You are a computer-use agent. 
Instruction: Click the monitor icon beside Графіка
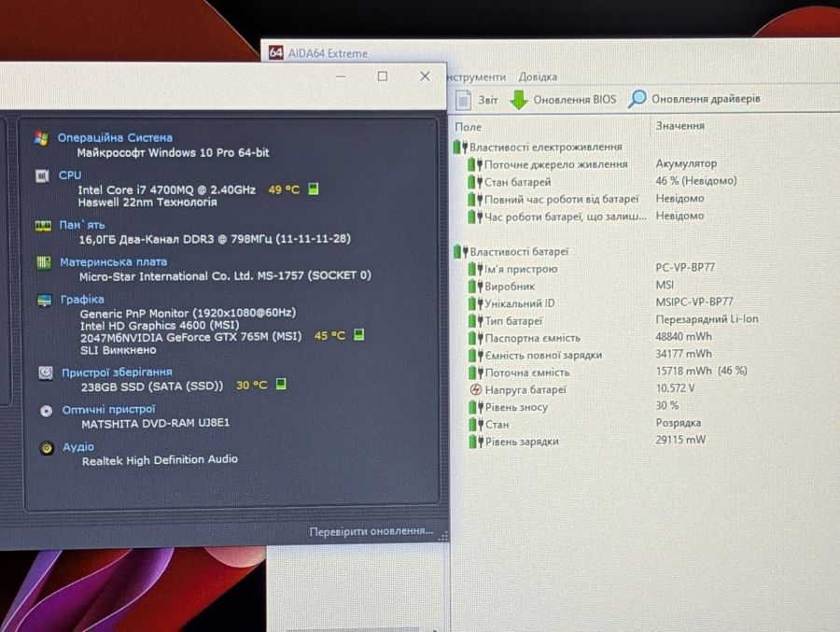[45, 301]
